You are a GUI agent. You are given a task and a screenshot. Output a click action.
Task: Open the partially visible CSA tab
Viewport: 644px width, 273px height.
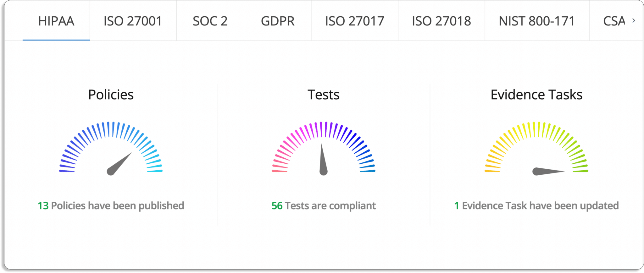(613, 21)
